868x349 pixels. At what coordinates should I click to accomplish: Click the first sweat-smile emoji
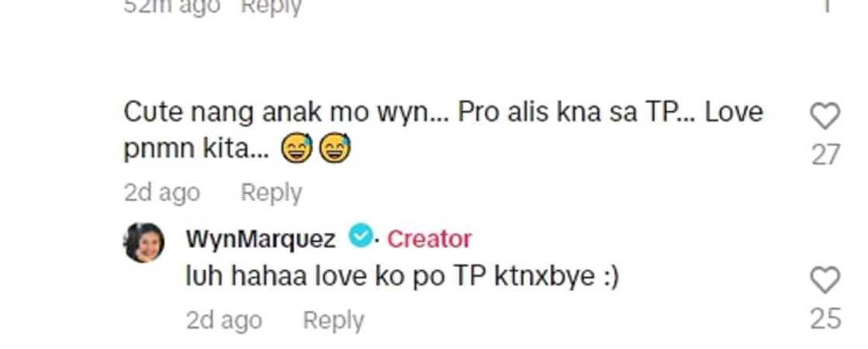click(297, 150)
